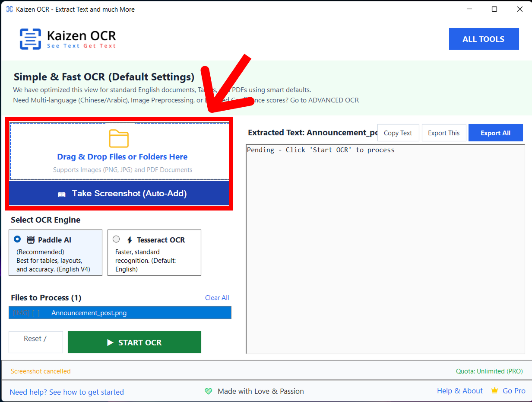Open the 'Need help? See how to get started' link

point(66,392)
